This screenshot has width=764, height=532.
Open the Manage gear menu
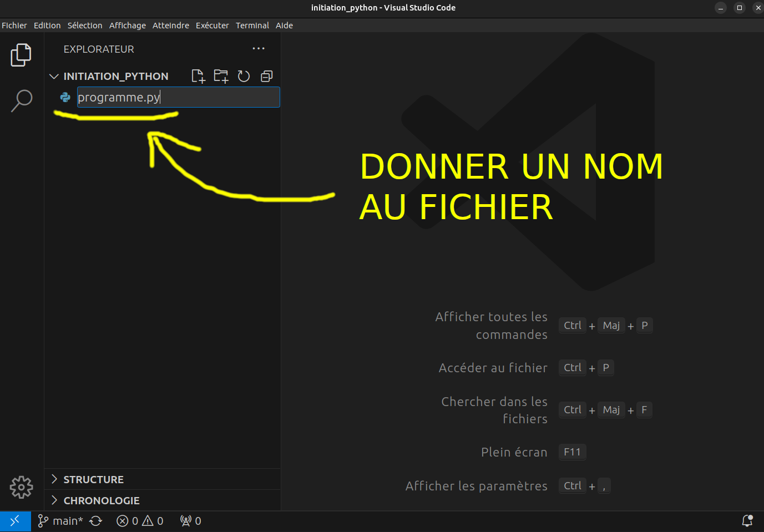click(x=21, y=487)
